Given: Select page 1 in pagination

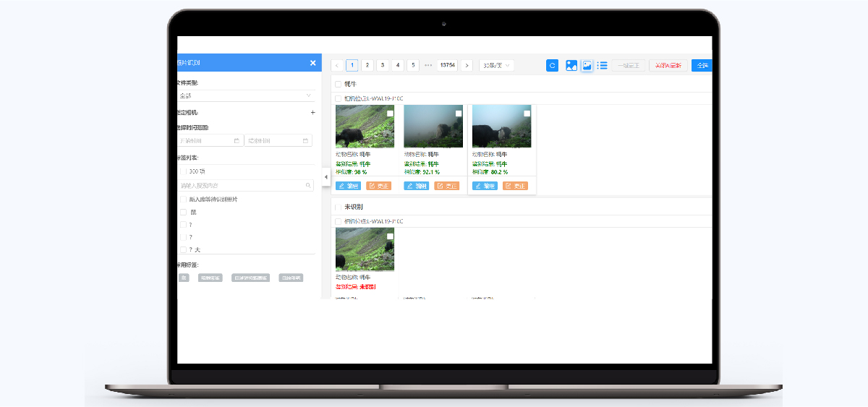Looking at the screenshot, I should 352,65.
